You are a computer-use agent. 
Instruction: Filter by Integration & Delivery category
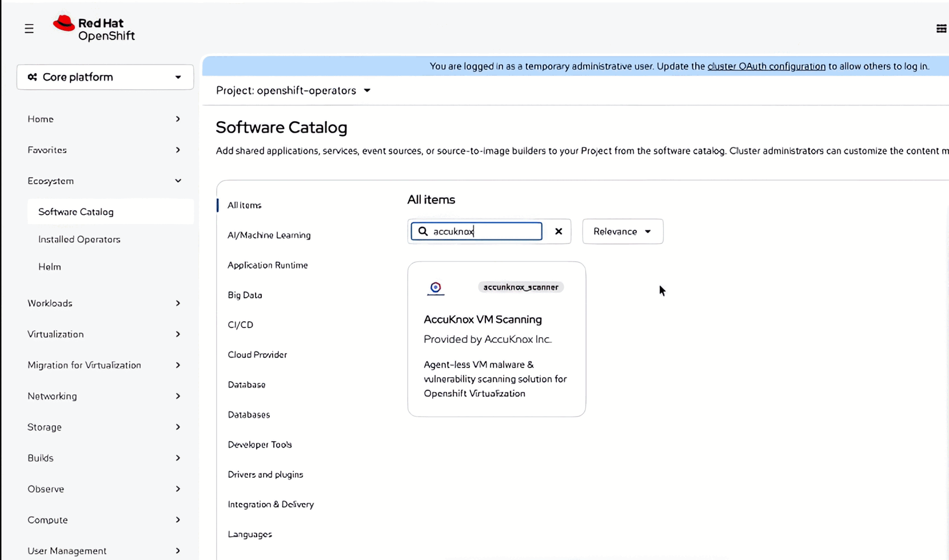tap(271, 504)
